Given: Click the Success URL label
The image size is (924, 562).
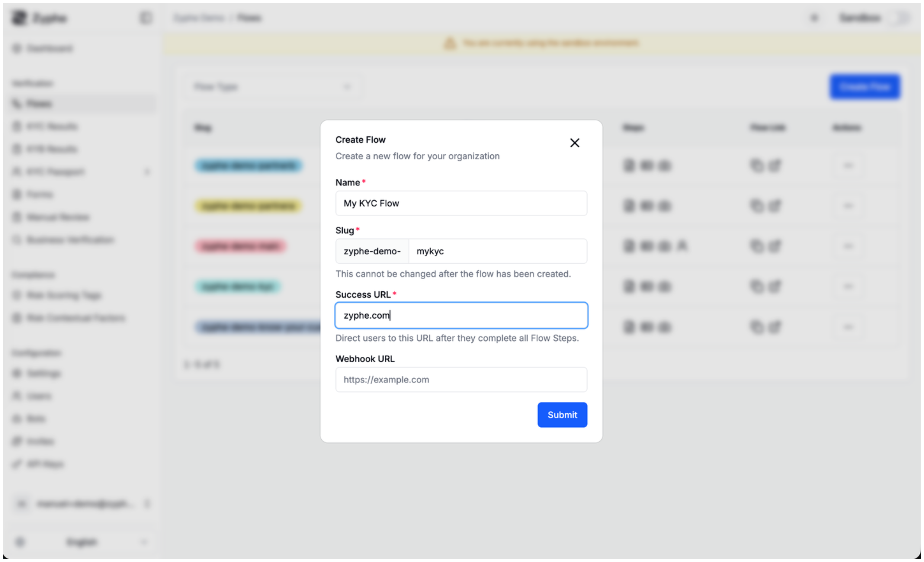Looking at the screenshot, I should click(363, 294).
